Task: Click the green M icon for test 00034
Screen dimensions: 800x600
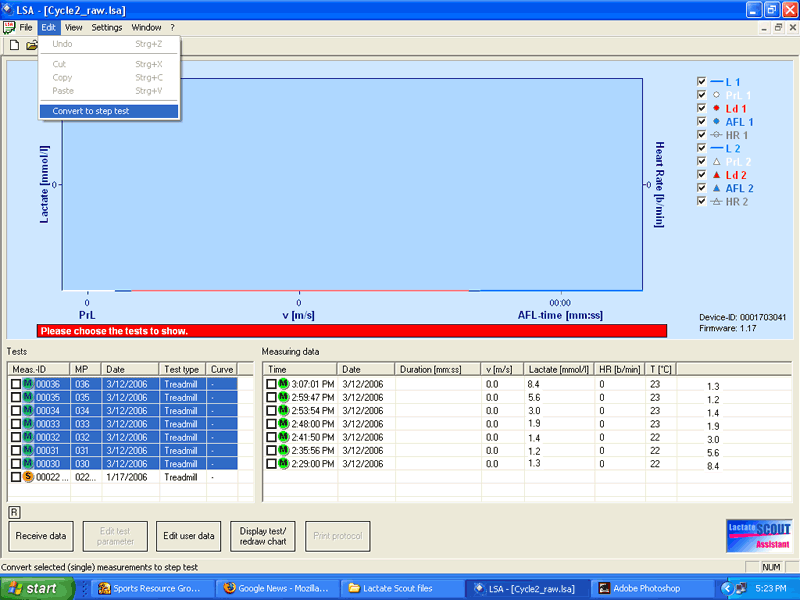Action: click(28, 410)
